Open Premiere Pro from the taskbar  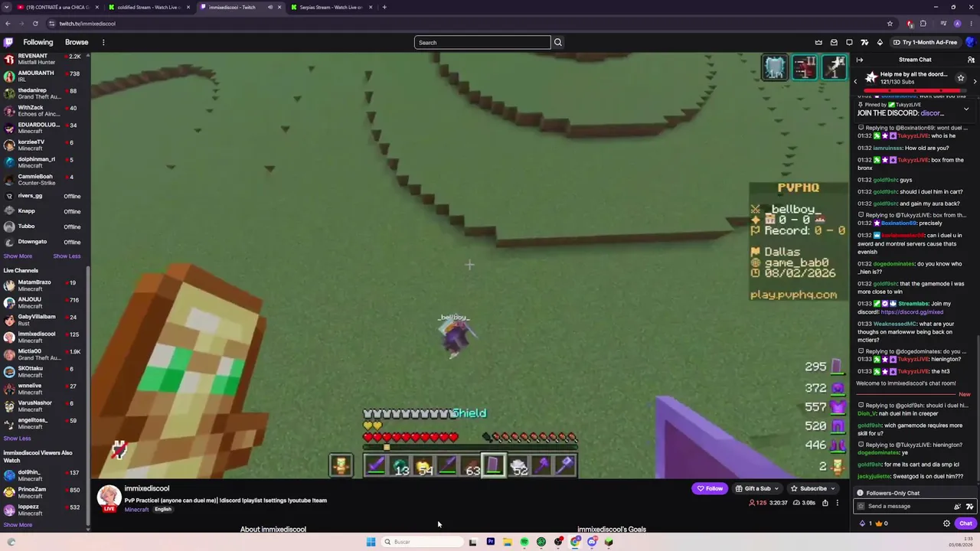[x=490, y=542]
